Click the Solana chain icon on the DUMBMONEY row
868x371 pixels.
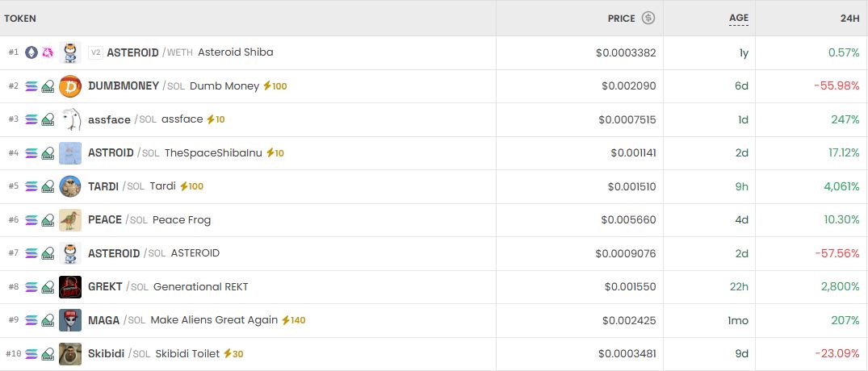click(x=31, y=86)
